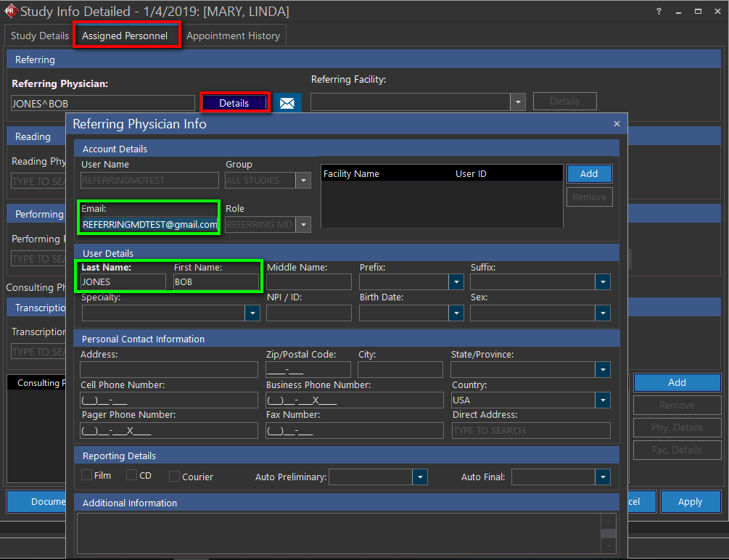Toggle the Courier checkbox

174,477
